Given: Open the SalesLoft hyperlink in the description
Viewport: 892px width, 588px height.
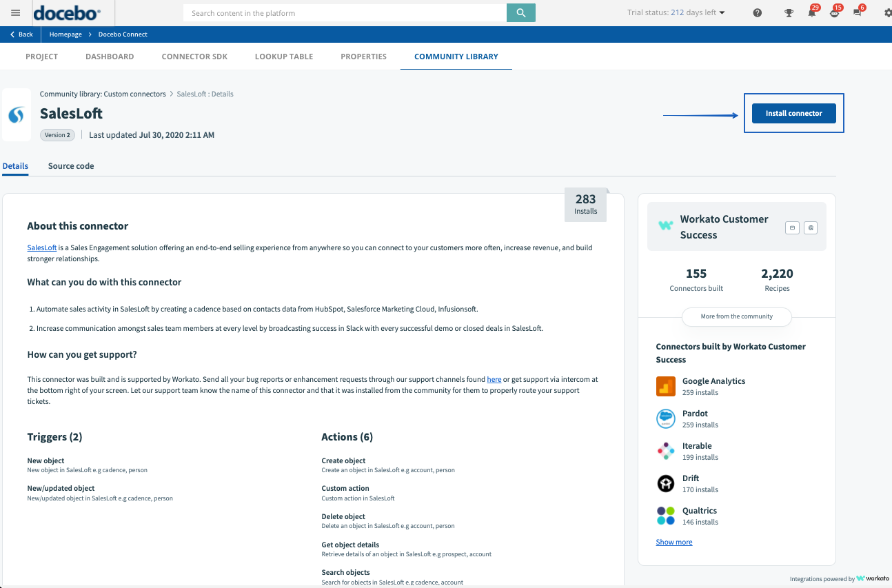Looking at the screenshot, I should 41,247.
